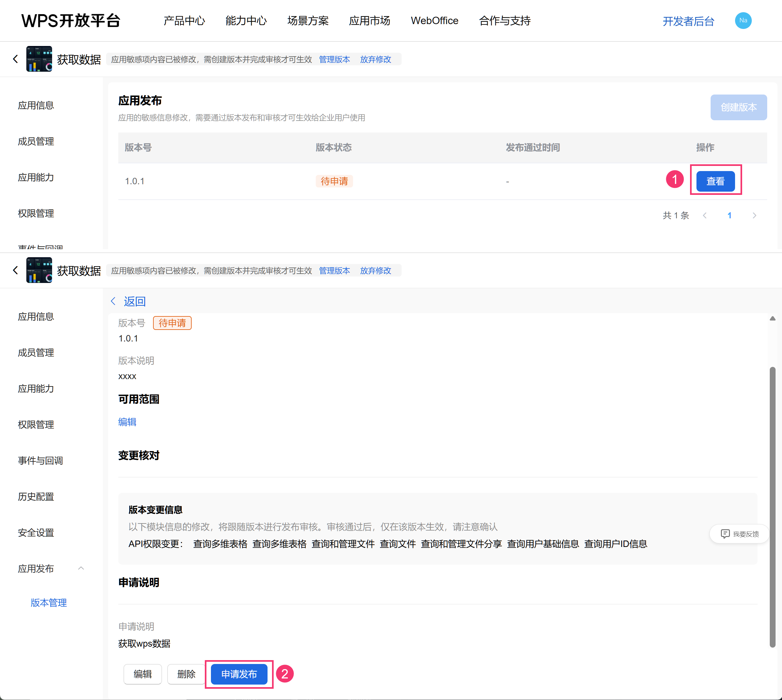Click the 我要反馈 feedback chat icon
This screenshot has width=782, height=700.
725,534
